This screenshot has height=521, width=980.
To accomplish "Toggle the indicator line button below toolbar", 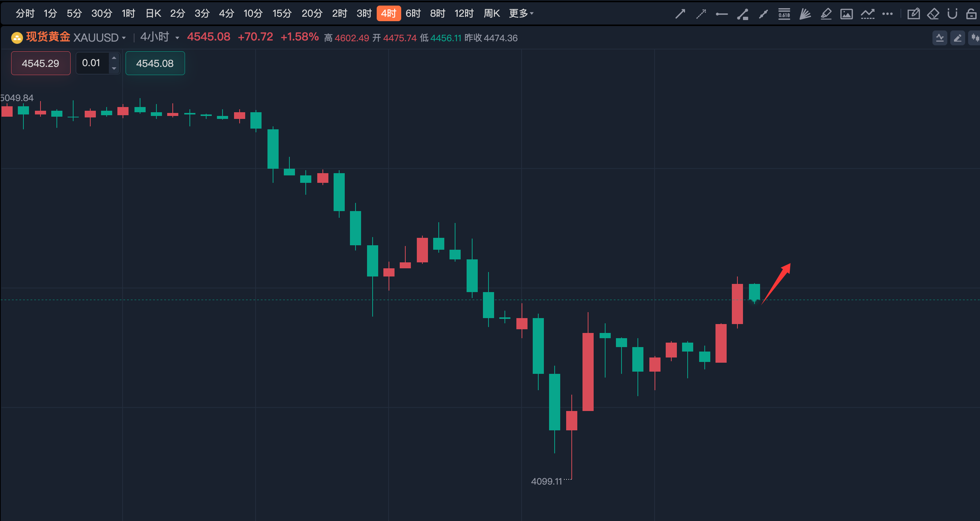I will click(940, 38).
